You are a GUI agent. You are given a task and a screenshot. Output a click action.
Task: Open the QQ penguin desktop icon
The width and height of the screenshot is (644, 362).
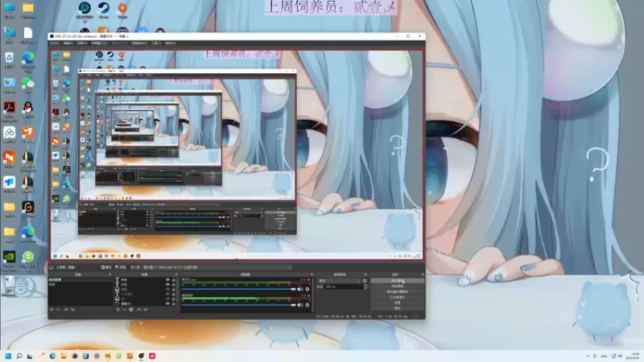pos(28,110)
